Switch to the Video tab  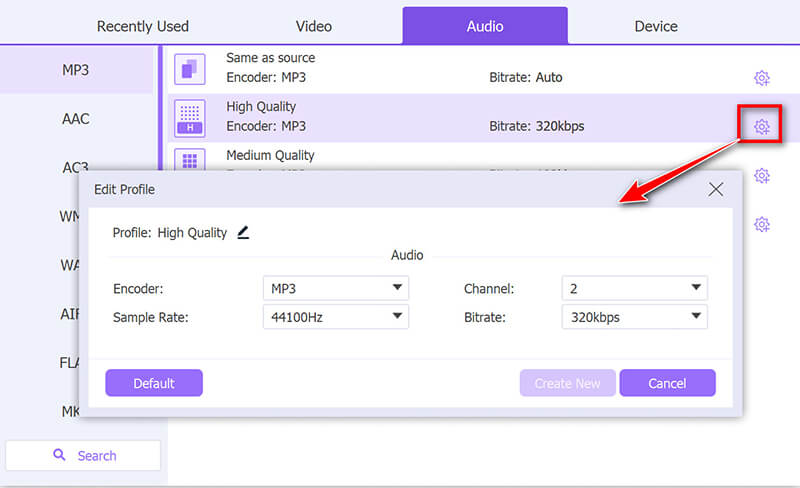tap(314, 26)
